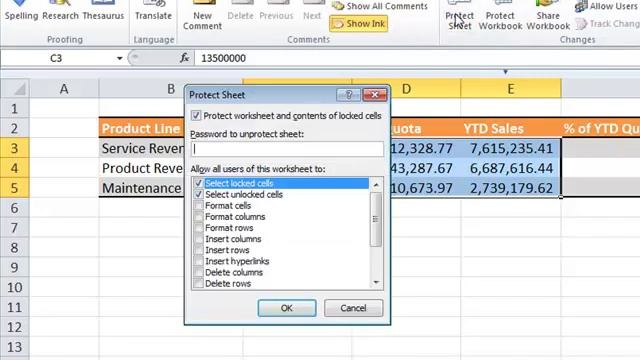Click the Translate button
The image size is (640, 360).
153,11
